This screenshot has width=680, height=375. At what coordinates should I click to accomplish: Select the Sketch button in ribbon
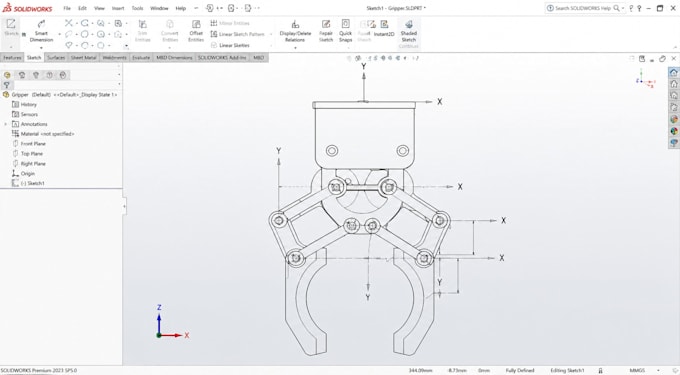pyautogui.click(x=10, y=28)
